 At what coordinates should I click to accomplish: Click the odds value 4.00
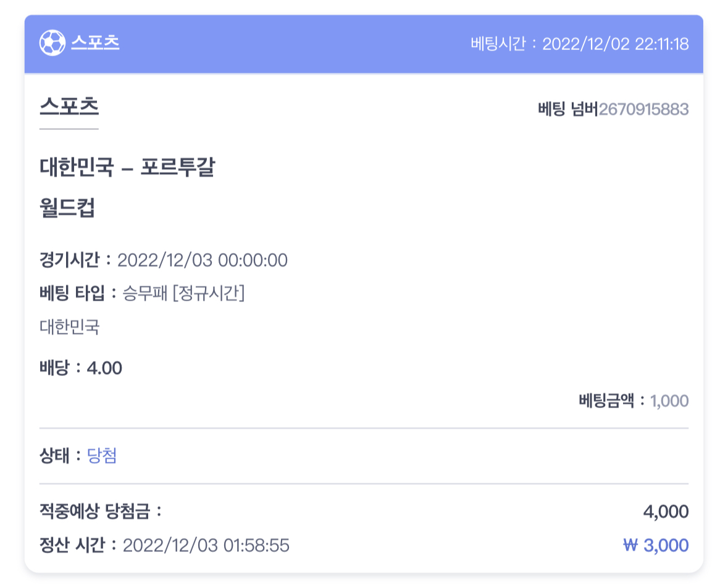click(x=104, y=368)
